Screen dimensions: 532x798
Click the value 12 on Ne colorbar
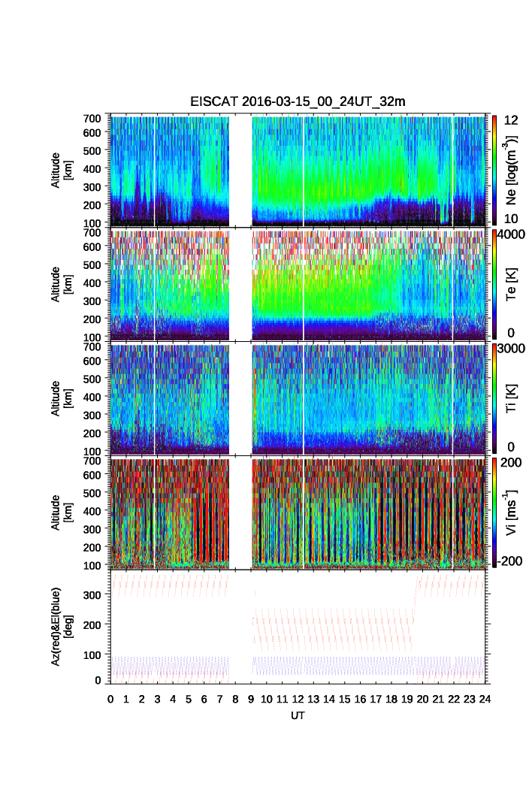[511, 120]
